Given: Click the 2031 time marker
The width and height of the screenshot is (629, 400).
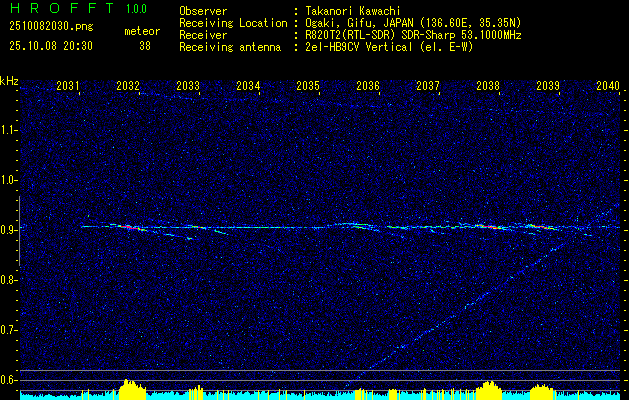Looking at the screenshot, I should pyautogui.click(x=68, y=86).
